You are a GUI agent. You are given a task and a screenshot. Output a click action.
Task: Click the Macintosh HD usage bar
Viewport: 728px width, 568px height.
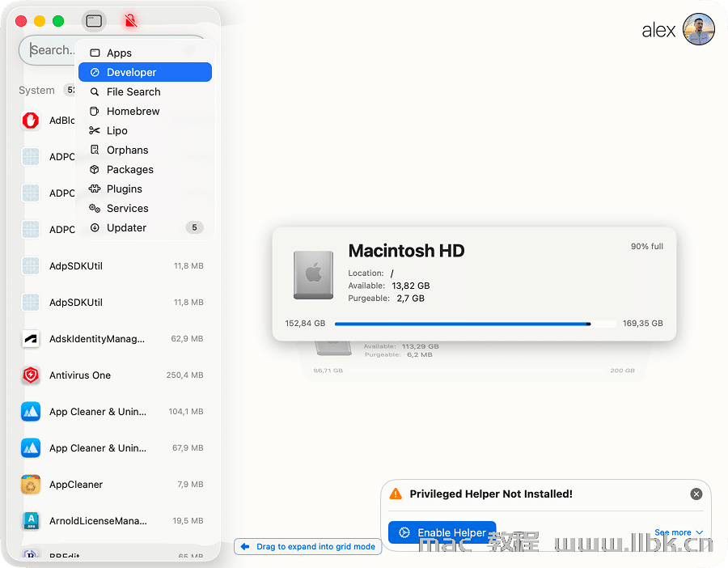tap(474, 324)
